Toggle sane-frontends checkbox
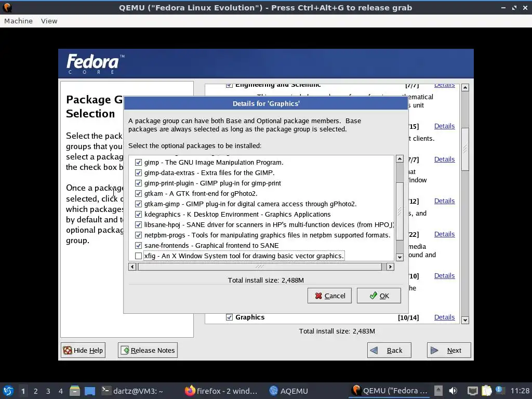Image resolution: width=532 pixels, height=399 pixels. pos(138,245)
